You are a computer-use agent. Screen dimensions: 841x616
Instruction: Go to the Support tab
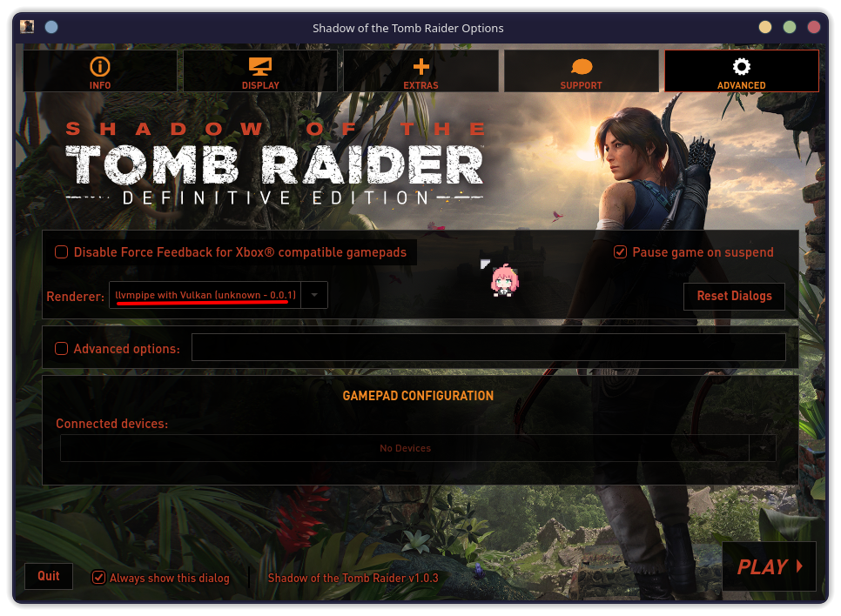(x=581, y=71)
